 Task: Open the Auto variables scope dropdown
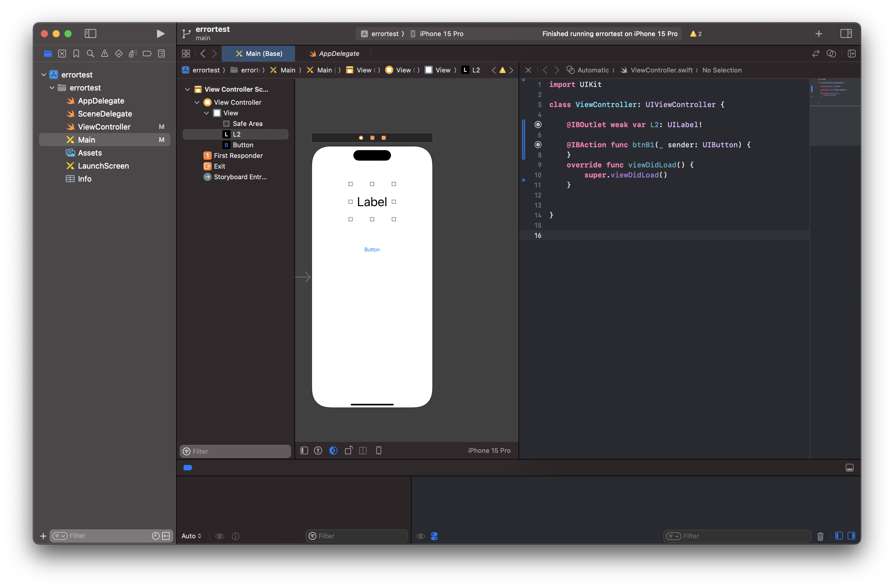tap(191, 536)
